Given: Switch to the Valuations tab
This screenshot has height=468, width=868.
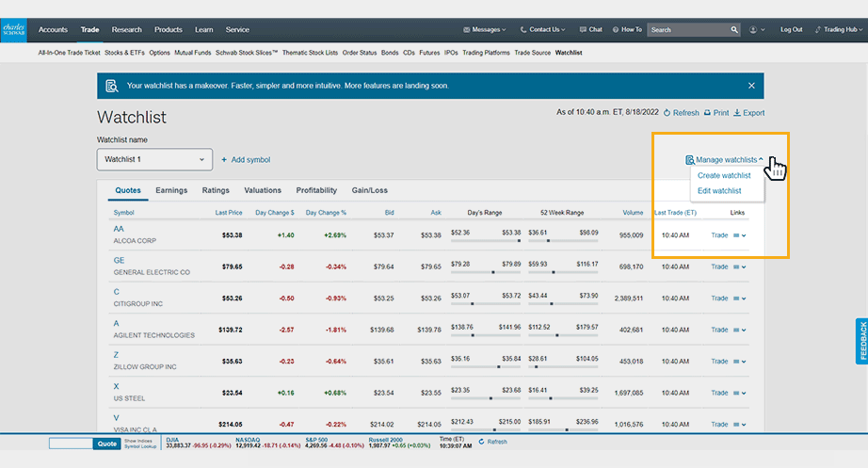Looking at the screenshot, I should (263, 190).
